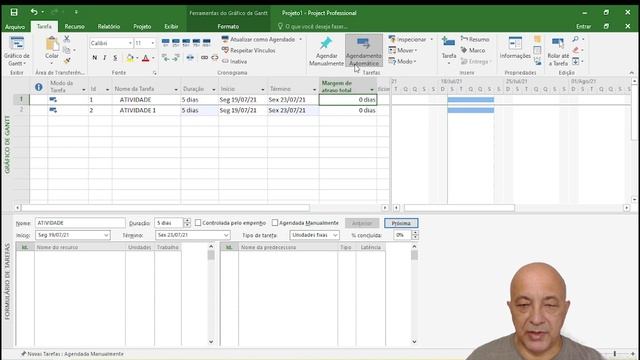Viewport: 640px width, 360px height.
Task: Apply bold with the N button
Action: click(95, 58)
